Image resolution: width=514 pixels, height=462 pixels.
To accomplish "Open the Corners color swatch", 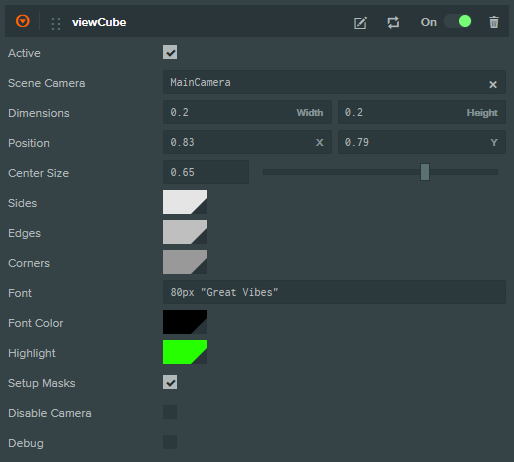I will point(185,262).
